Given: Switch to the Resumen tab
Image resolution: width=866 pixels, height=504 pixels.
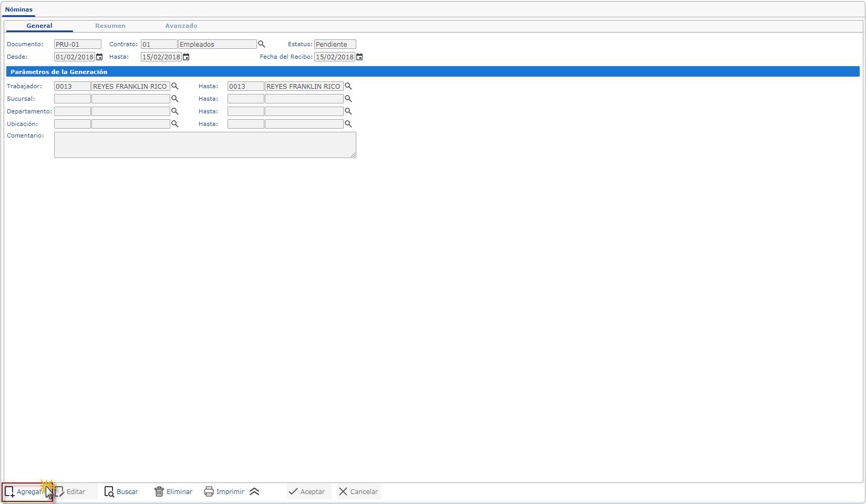Looking at the screenshot, I should 110,26.
